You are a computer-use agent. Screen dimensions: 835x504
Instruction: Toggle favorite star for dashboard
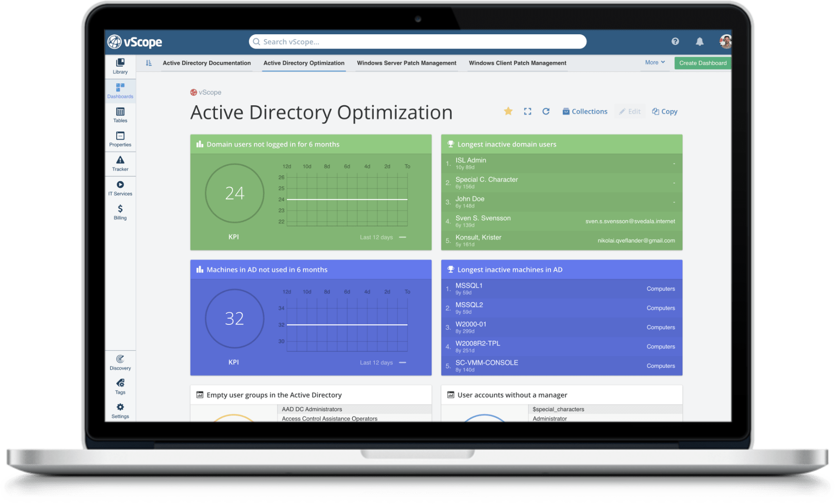click(508, 111)
